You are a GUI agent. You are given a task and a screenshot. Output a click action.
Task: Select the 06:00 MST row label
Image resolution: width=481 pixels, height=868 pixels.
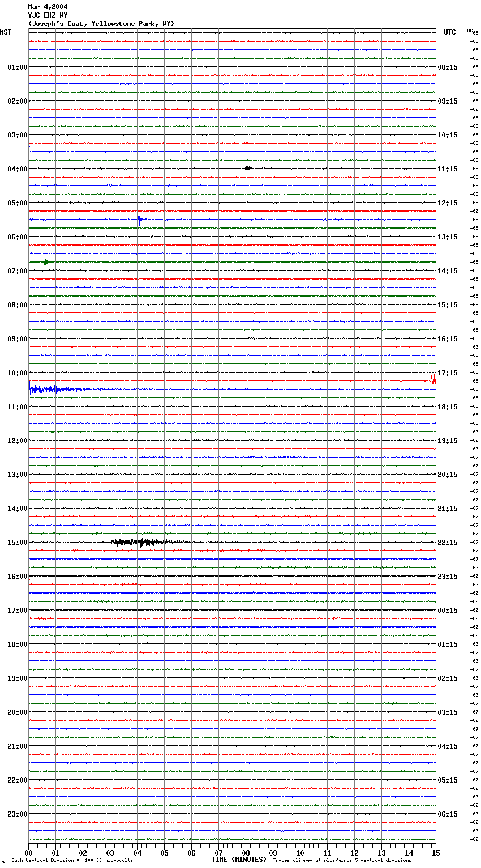click(x=18, y=237)
